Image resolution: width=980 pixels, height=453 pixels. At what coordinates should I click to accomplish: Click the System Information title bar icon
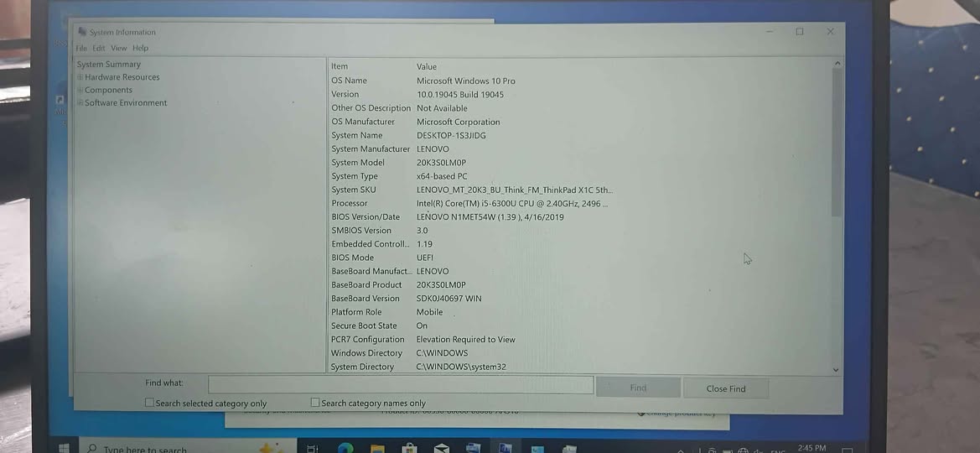pyautogui.click(x=82, y=32)
